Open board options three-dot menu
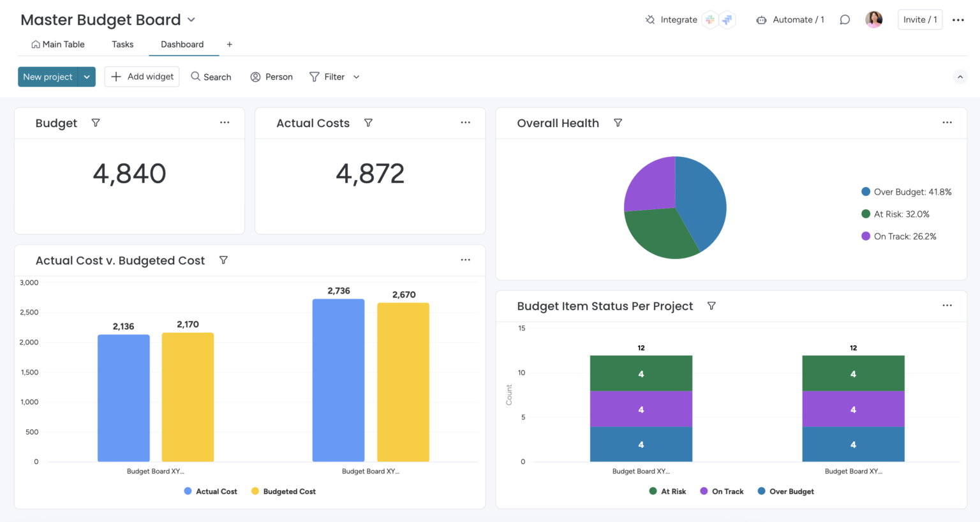Screen dimensions: 980x522 958,20
